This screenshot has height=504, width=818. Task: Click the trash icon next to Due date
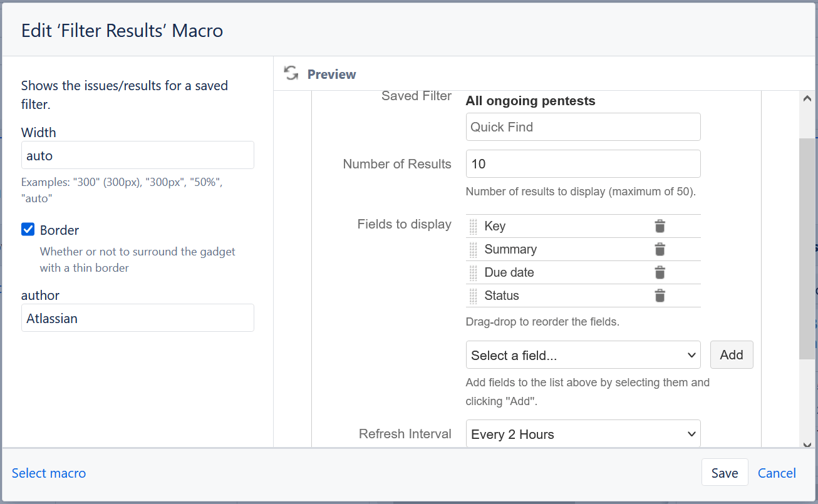[660, 272]
